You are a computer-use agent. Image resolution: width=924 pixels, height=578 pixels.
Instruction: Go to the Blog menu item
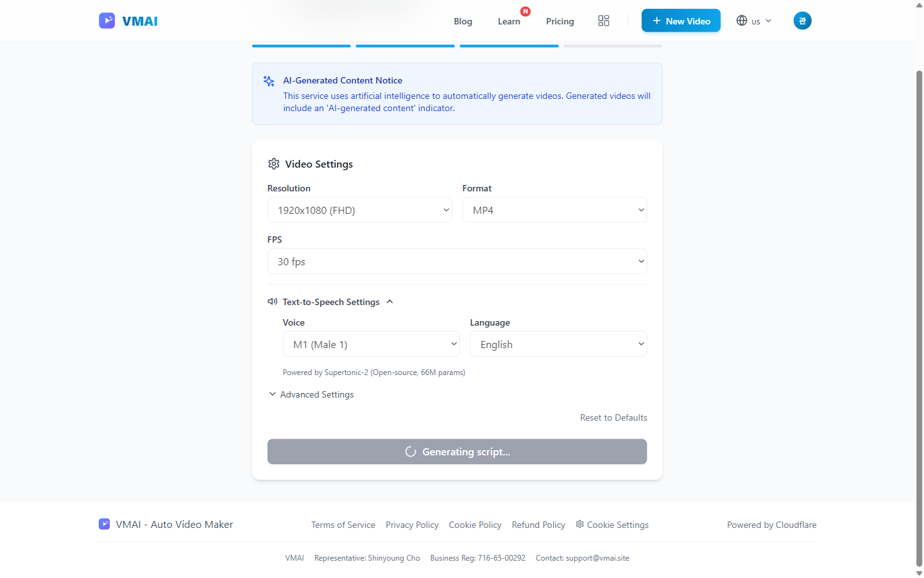pyautogui.click(x=463, y=21)
